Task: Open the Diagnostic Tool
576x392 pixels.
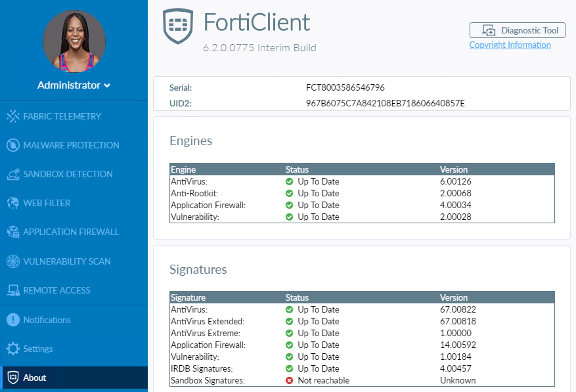Action: pos(517,30)
